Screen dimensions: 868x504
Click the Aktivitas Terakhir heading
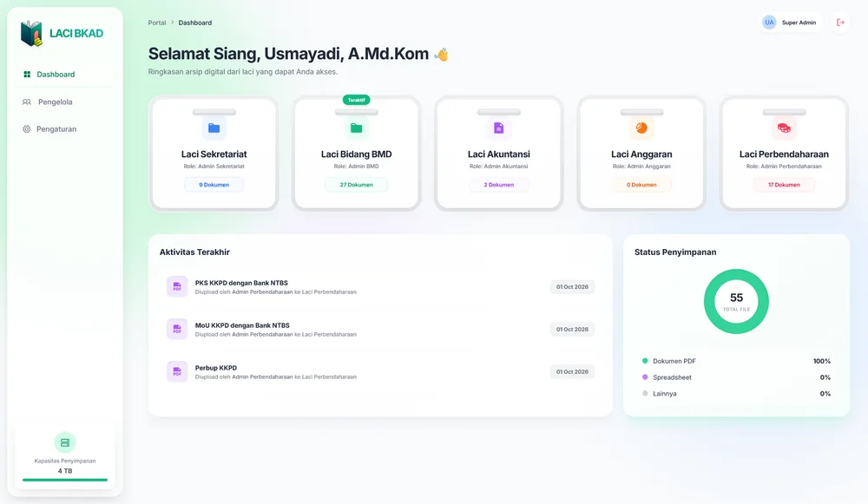coord(194,252)
